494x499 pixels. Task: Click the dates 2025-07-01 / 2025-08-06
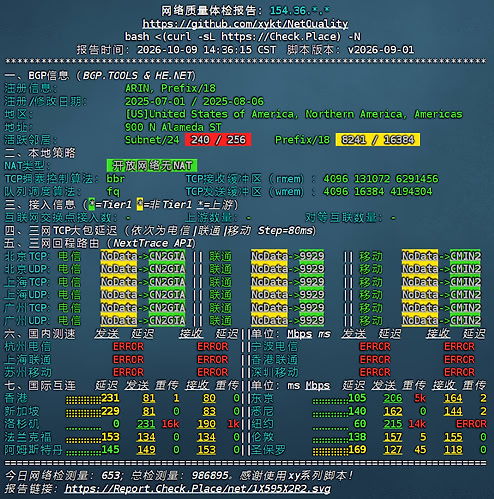point(194,101)
